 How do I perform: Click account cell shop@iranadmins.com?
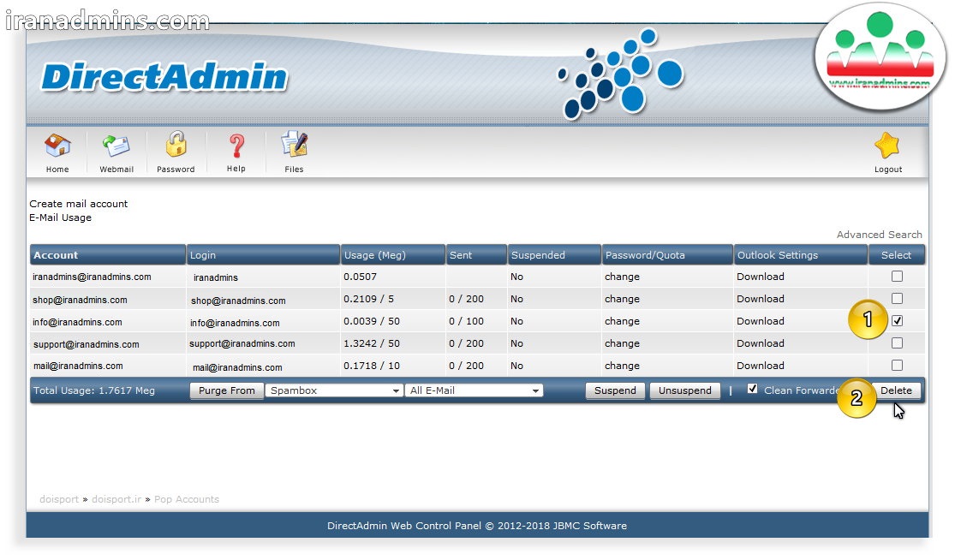(x=80, y=300)
